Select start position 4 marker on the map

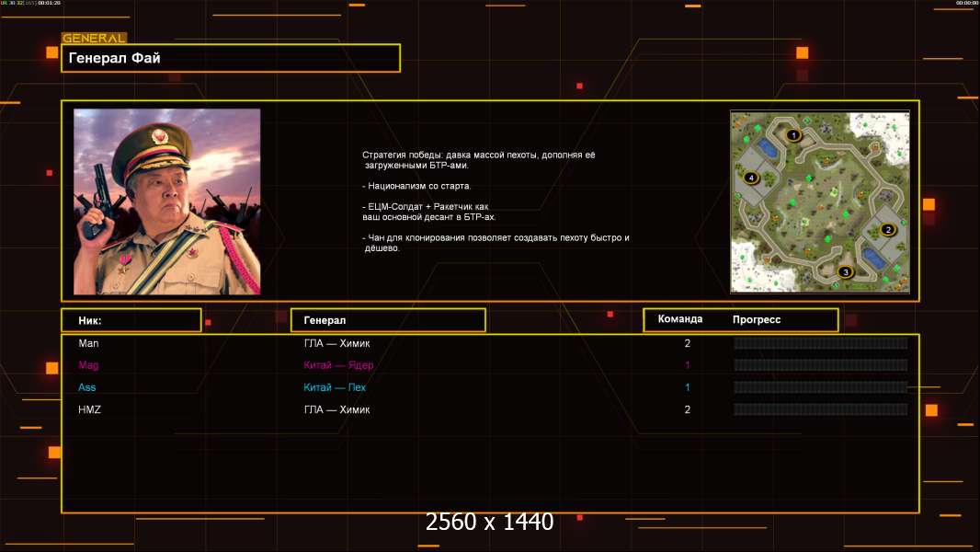pos(751,177)
